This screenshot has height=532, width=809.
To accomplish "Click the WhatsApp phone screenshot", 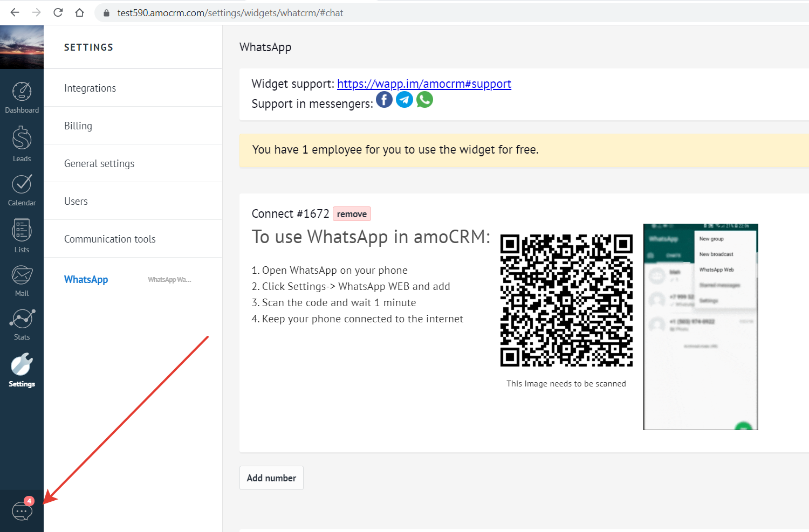I will pos(701,327).
